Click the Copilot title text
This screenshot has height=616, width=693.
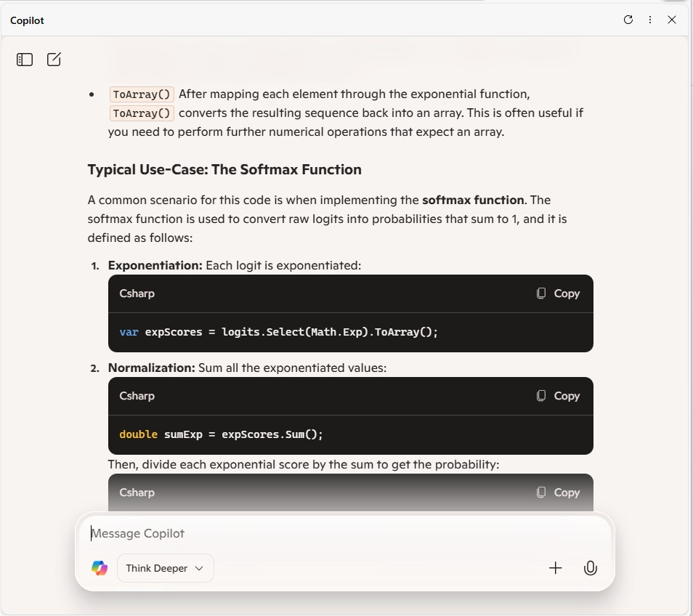tap(27, 20)
